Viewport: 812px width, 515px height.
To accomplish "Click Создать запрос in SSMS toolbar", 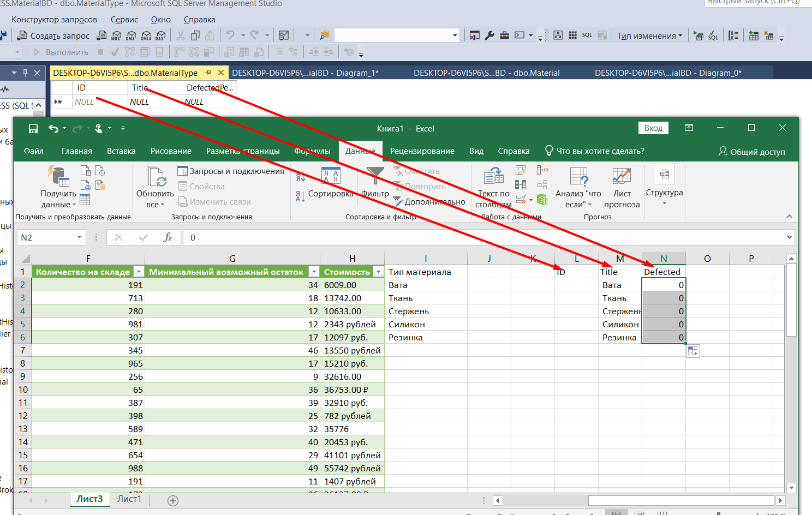I will click(53, 35).
